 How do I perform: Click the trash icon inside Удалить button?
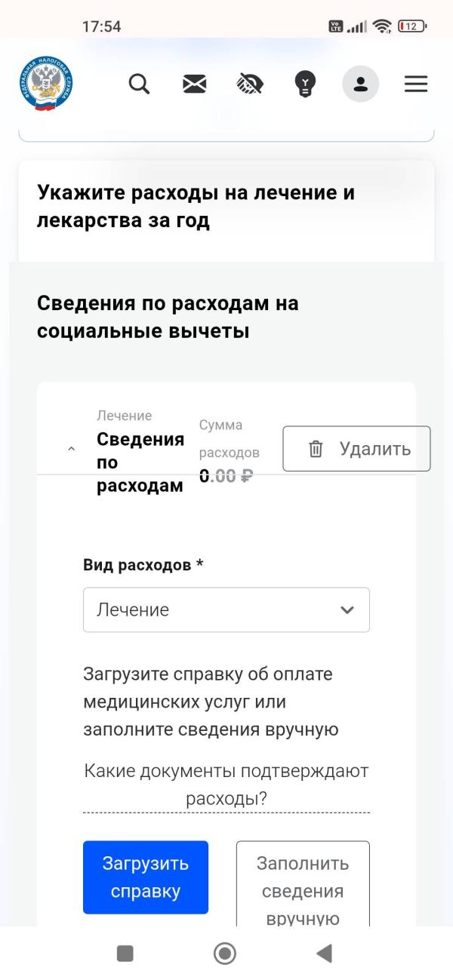tap(313, 448)
